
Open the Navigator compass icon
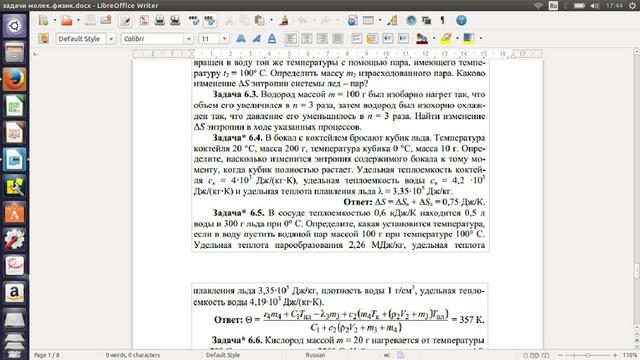pyautogui.click(x=411, y=20)
